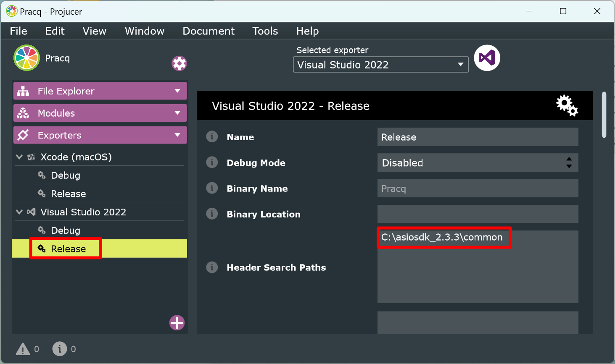Open the Document menu
This screenshot has width=615, height=364.
click(209, 31)
